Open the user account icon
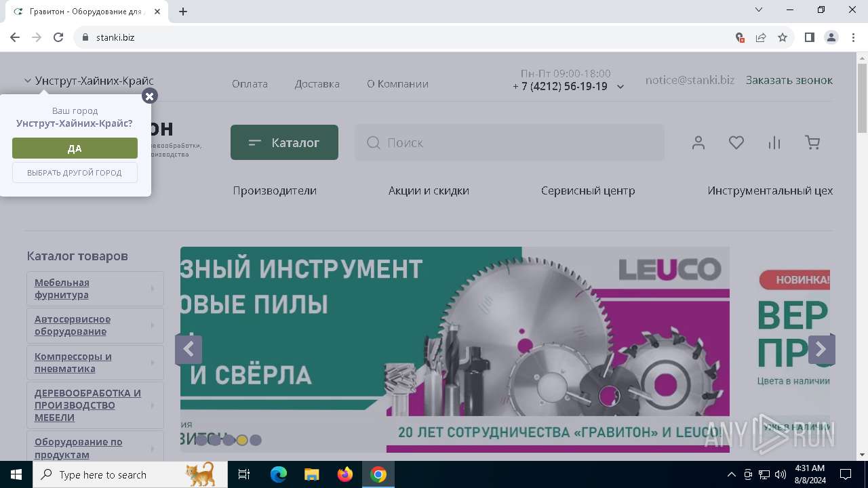The image size is (868, 488). click(x=698, y=142)
